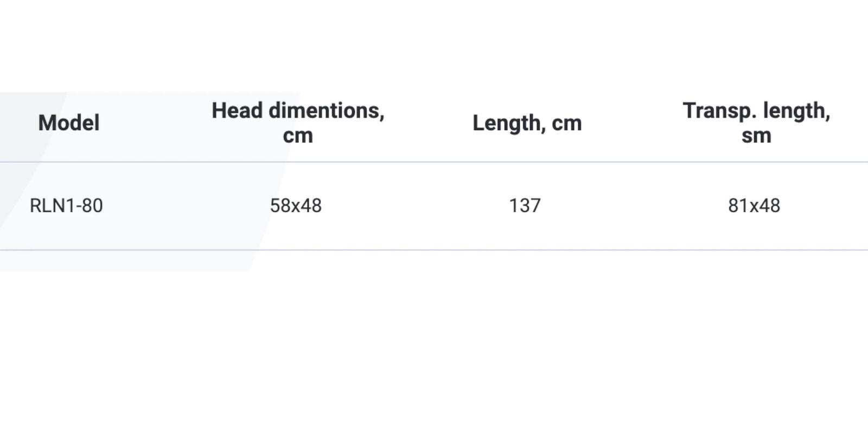Screen dimensions: 868x425
Task: Click the divider line below the header row
Action: pyautogui.click(x=434, y=162)
